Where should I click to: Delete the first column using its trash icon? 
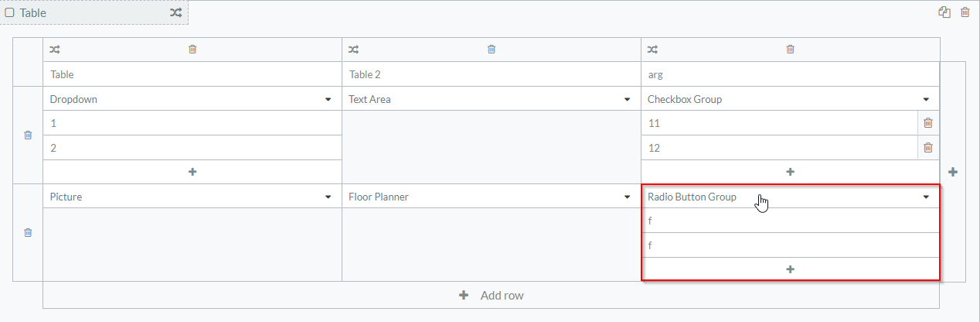(x=192, y=50)
